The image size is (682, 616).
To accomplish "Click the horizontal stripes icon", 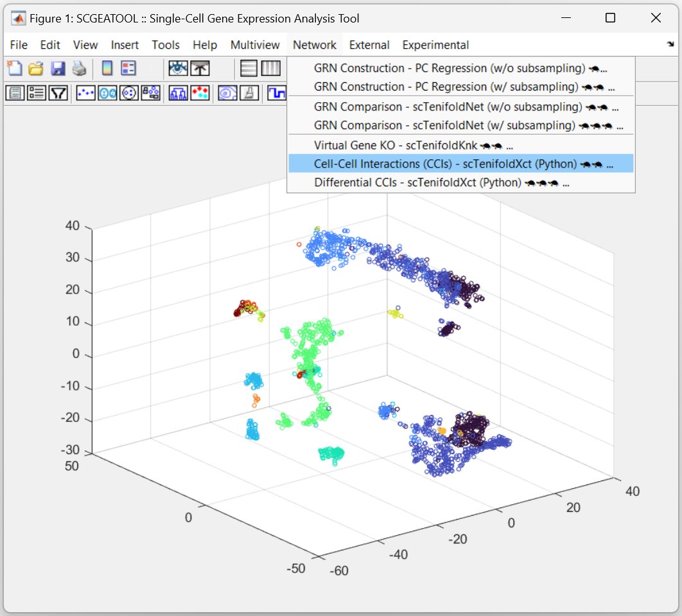I will pyautogui.click(x=249, y=68).
